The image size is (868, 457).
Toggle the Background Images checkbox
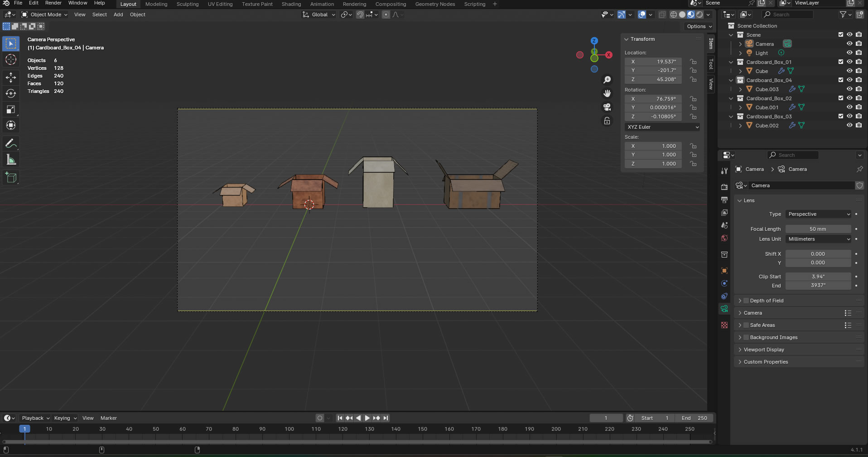746,337
